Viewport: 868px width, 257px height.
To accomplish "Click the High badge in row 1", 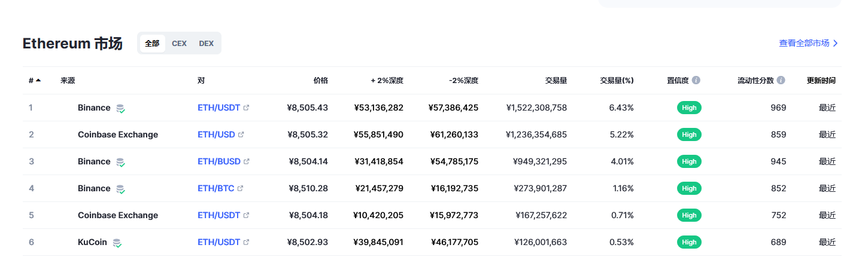I will point(689,108).
